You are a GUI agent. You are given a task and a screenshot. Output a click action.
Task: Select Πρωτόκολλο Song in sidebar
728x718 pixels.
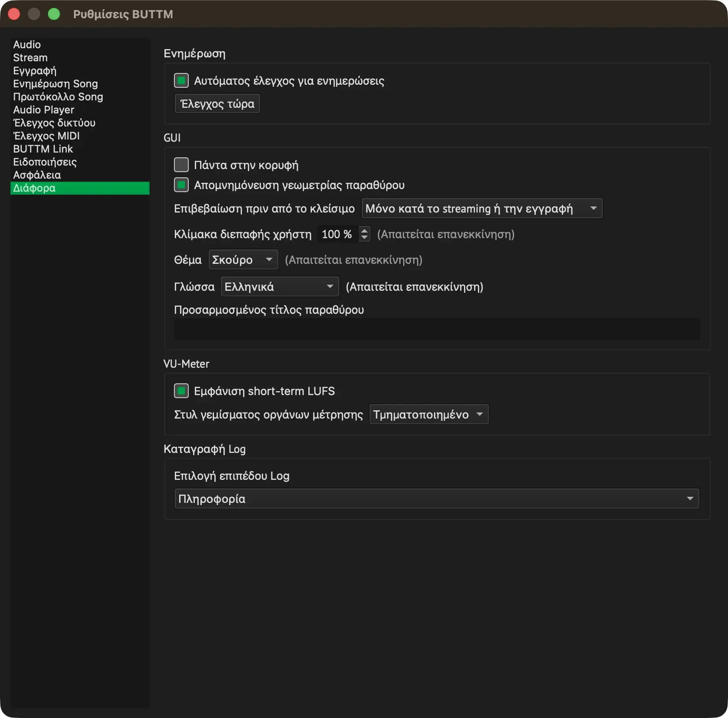(80, 97)
